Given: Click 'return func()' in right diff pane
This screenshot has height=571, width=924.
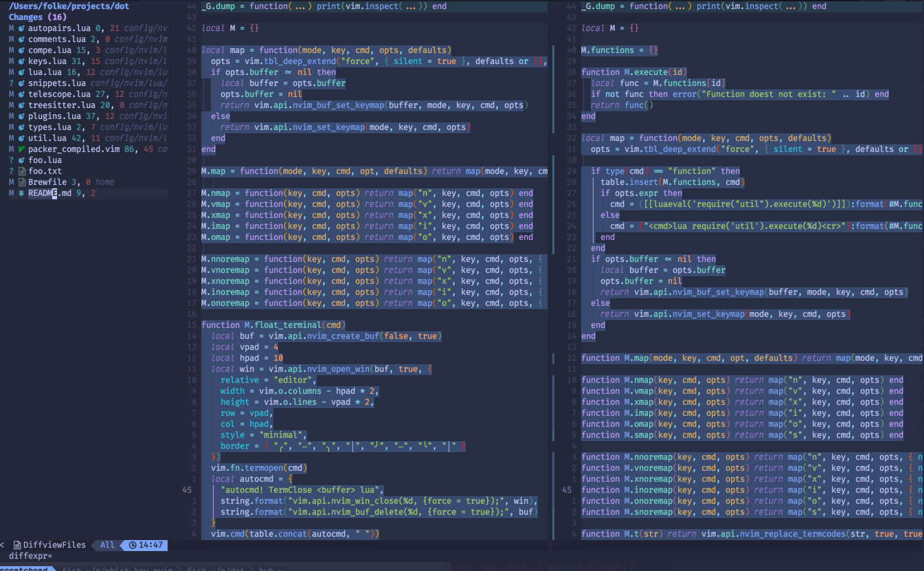Looking at the screenshot, I should (622, 105).
